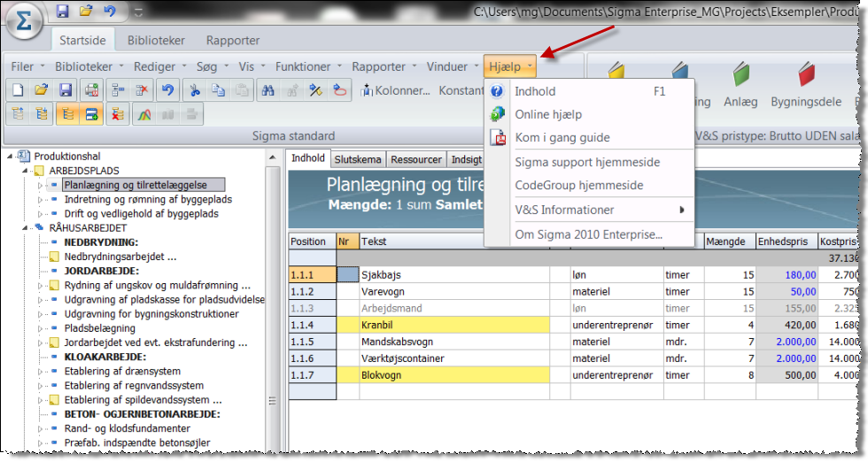Toggle the highlighted add-row toolbar button
The width and height of the screenshot is (868, 461).
tap(90, 113)
